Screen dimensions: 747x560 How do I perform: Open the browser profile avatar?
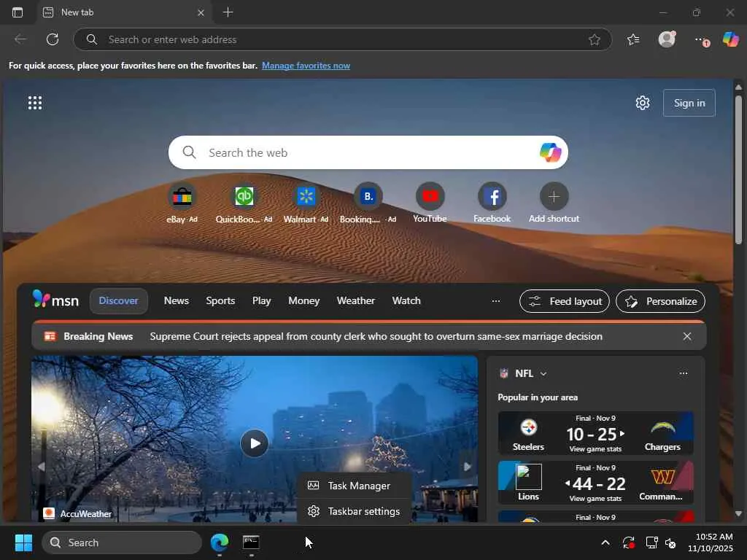point(667,39)
